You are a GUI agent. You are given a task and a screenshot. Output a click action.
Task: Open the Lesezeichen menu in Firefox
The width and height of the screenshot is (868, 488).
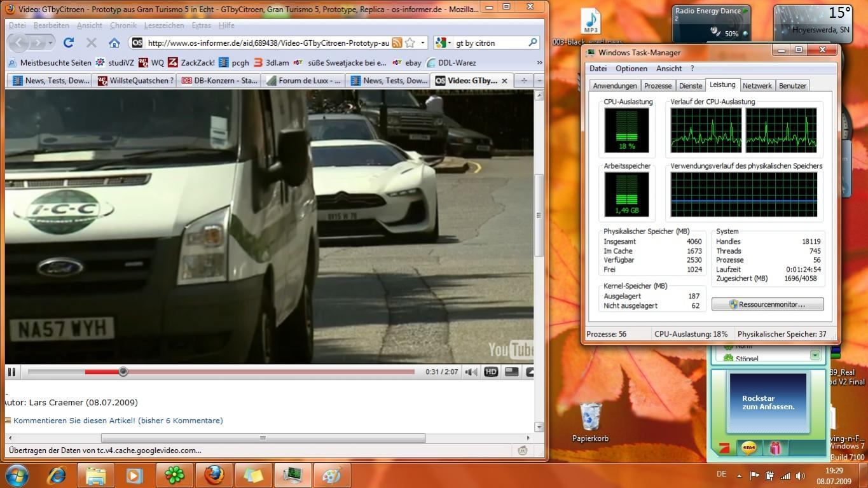click(x=164, y=25)
